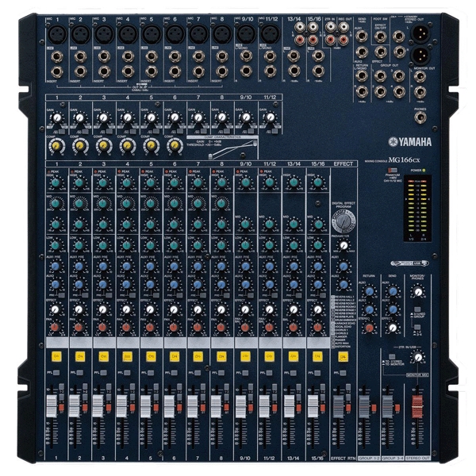Image resolution: width=476 pixels, height=476 pixels.
Task: Click the channel 8 AUX1 blue knob
Action: tap(221, 267)
